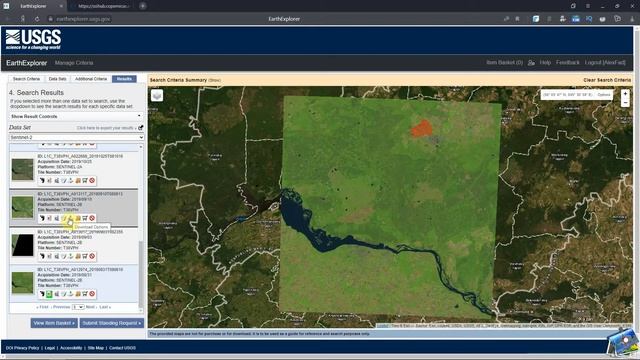Reload the page in the browser

point(37,19)
